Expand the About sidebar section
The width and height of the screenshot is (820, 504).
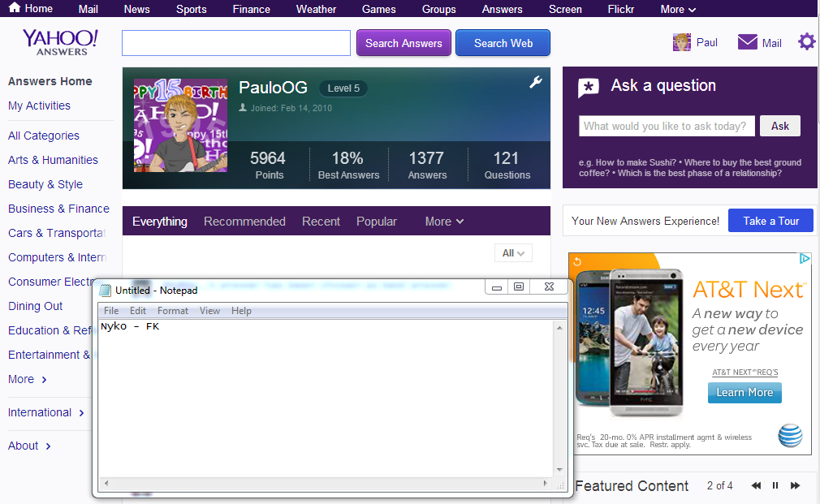pyautogui.click(x=29, y=446)
